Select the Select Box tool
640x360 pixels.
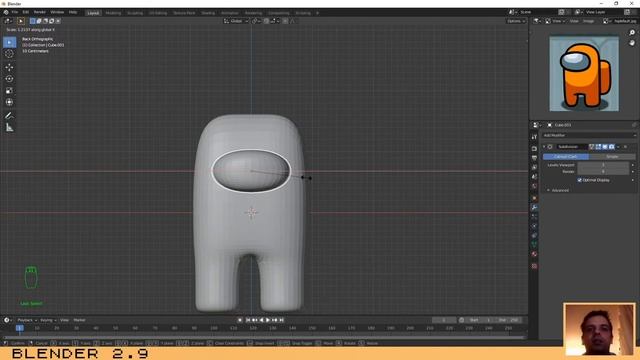click(9, 42)
